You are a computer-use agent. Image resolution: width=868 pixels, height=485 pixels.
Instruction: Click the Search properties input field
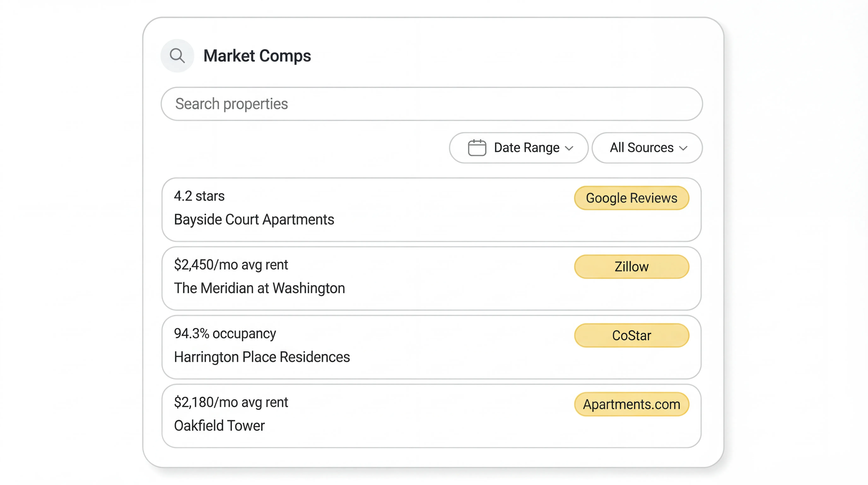431,104
